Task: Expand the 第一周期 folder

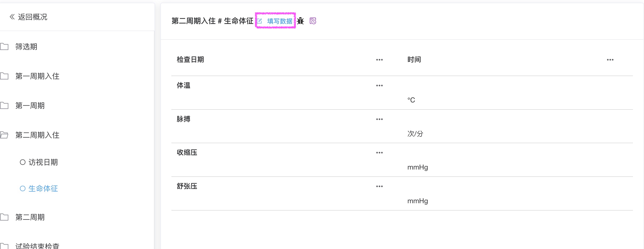Action: [x=30, y=106]
